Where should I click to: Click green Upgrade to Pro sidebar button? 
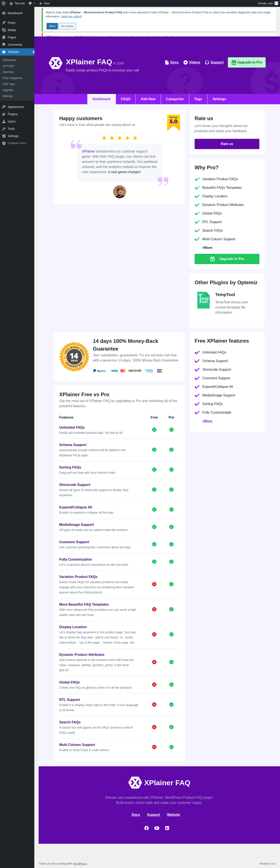click(227, 259)
